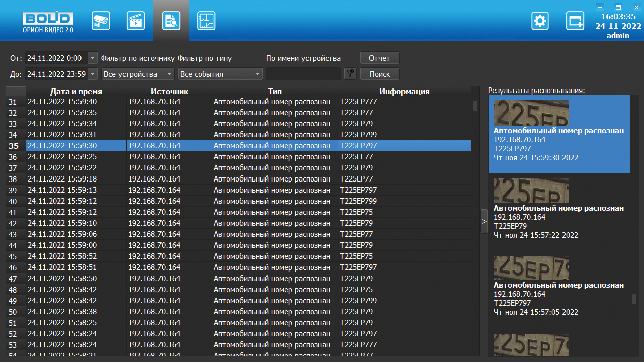The height and width of the screenshot is (362, 644).
Task: Open the 'До' end date dropdown
Action: [93, 74]
